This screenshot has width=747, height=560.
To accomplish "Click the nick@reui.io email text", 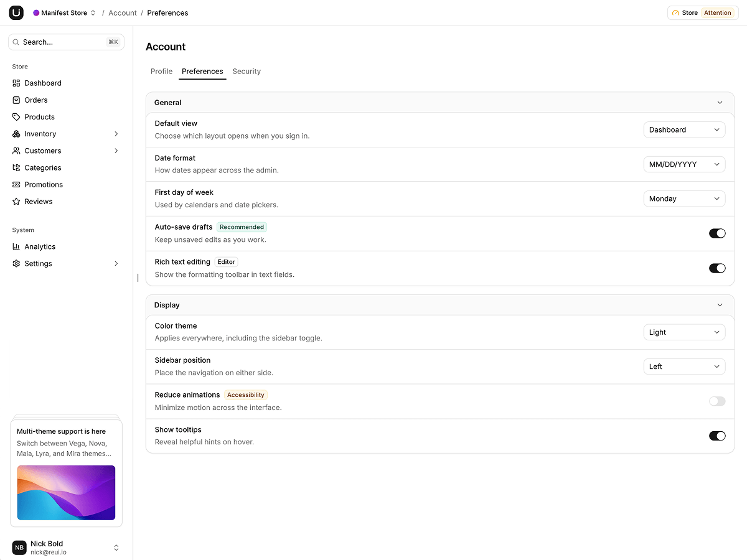I will [49, 553].
